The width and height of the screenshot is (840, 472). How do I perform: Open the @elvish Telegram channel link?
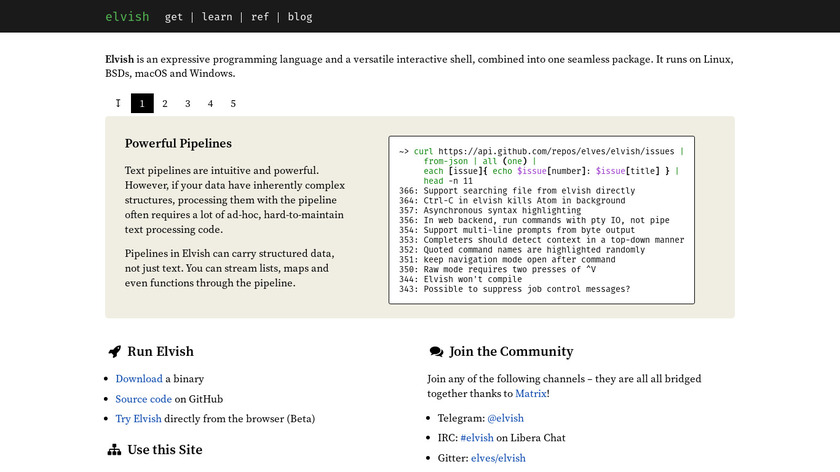tap(505, 418)
